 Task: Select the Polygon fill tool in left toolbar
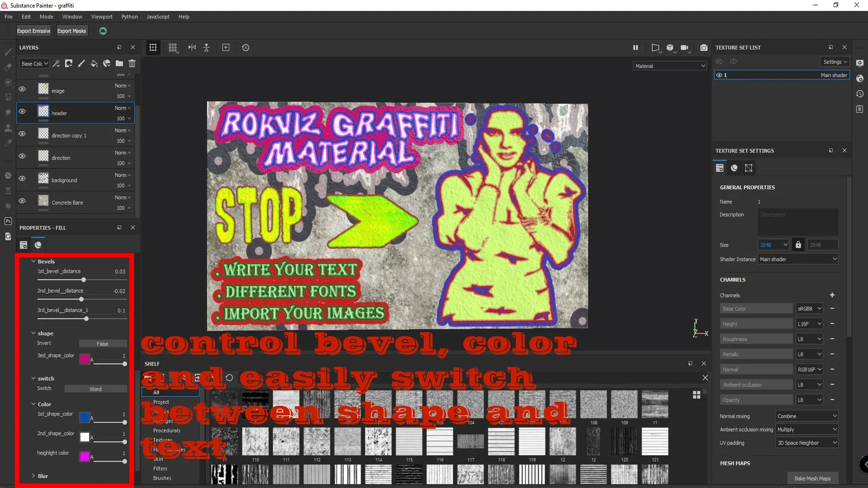click(8, 97)
